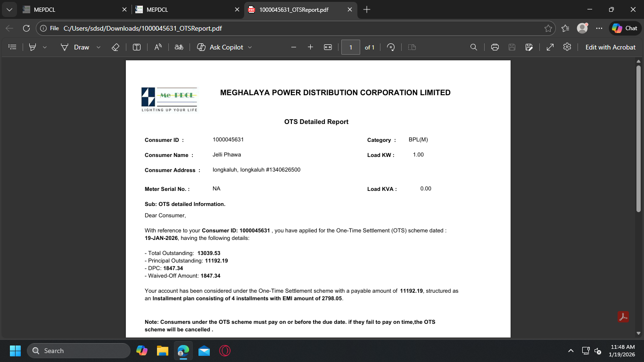Activate the Draw tool

point(75,47)
